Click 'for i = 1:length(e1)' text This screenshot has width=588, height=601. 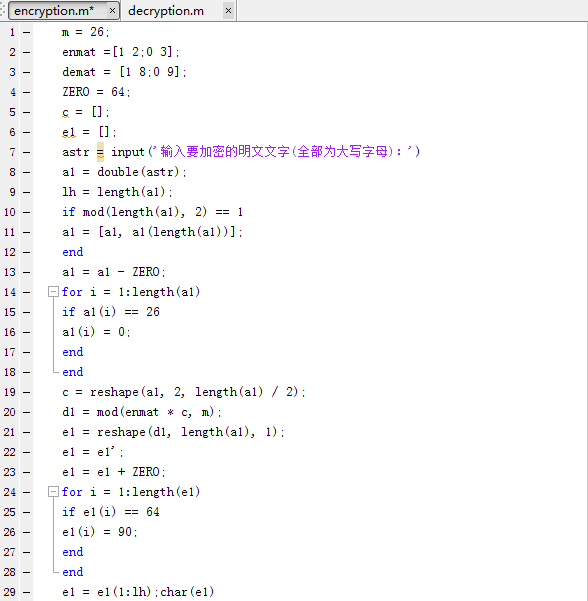pyautogui.click(x=131, y=492)
